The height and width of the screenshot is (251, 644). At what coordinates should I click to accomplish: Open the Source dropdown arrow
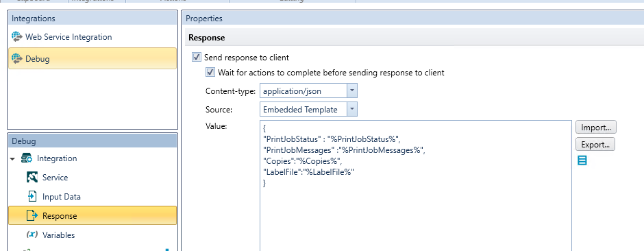tap(352, 109)
